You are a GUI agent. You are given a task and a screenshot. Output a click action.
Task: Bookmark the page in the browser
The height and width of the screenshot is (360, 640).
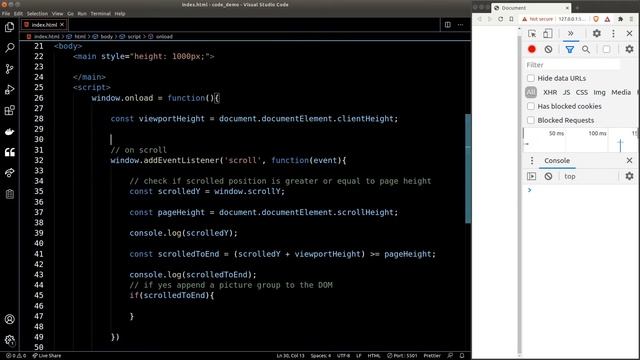pos(511,19)
